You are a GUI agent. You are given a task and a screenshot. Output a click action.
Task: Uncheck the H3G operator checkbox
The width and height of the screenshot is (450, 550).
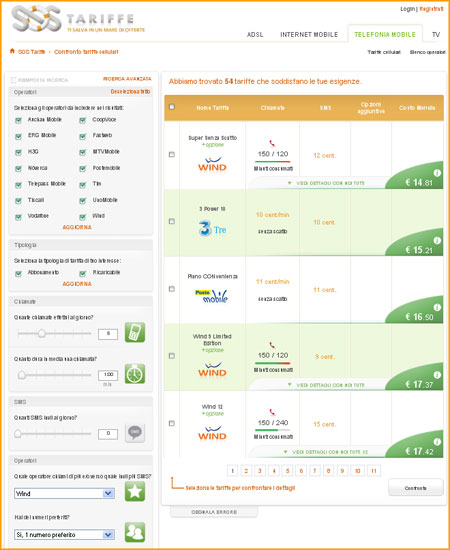(x=19, y=152)
